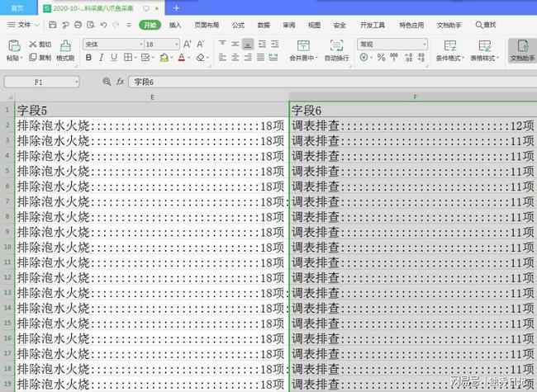Toggle Bold formatting
Image resolution: width=537 pixels, height=392 pixels.
point(89,58)
